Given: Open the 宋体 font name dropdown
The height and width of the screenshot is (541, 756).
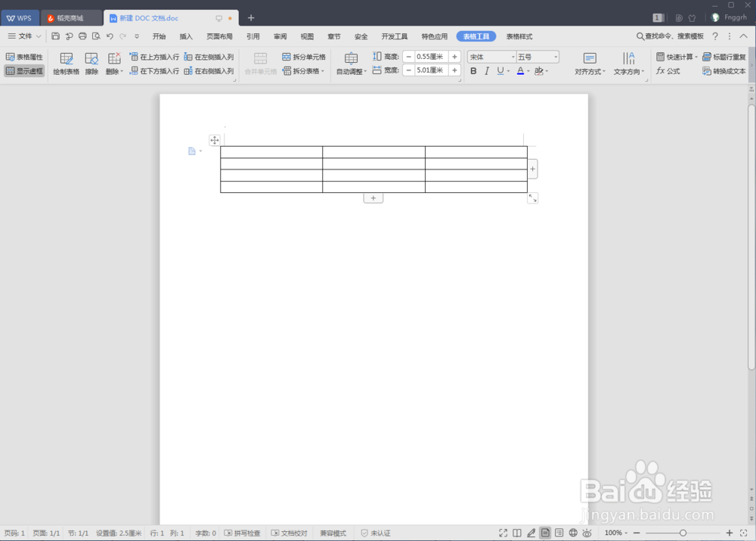Looking at the screenshot, I should pos(513,57).
